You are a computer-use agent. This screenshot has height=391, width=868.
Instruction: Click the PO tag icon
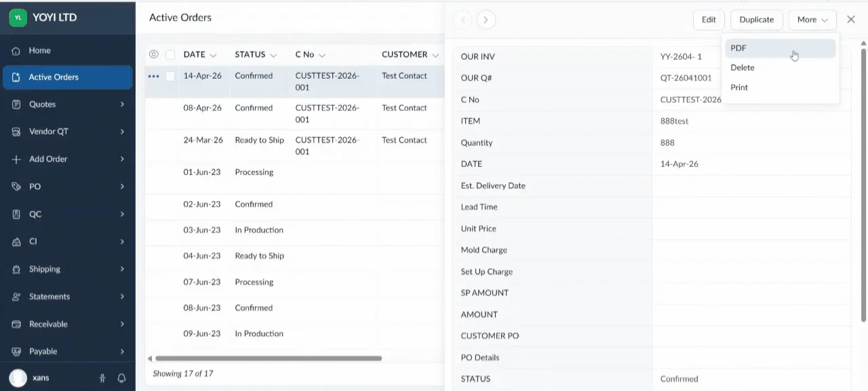[16, 187]
